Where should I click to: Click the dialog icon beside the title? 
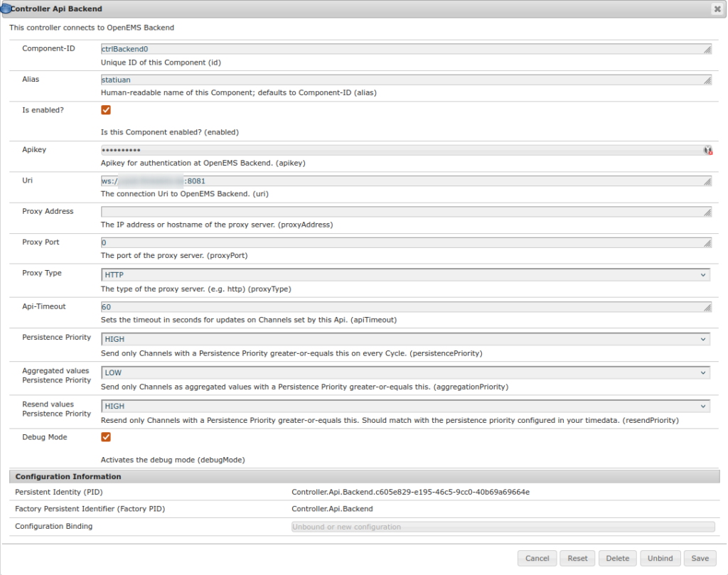click(6, 9)
